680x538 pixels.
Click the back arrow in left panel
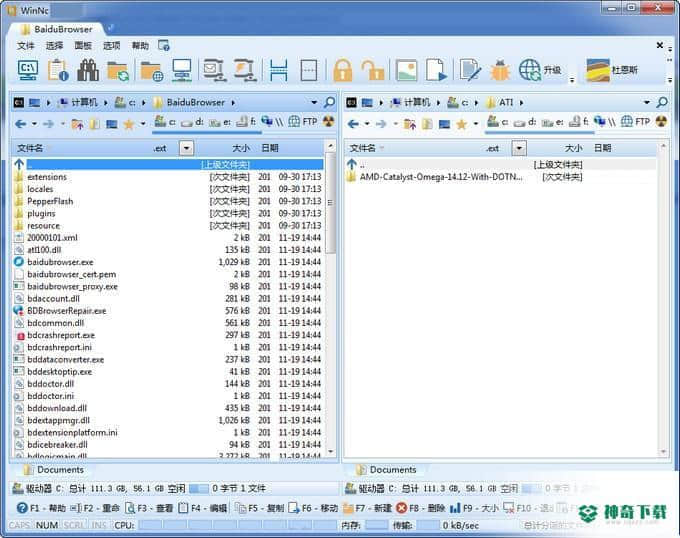pos(20,124)
